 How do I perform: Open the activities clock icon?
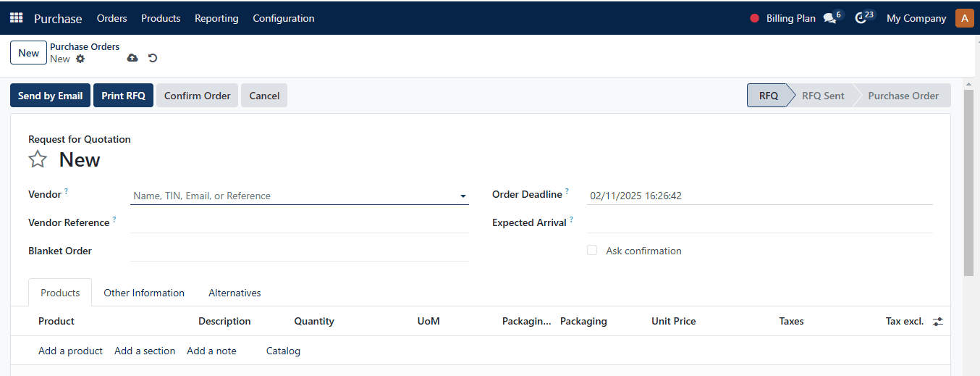click(x=861, y=18)
